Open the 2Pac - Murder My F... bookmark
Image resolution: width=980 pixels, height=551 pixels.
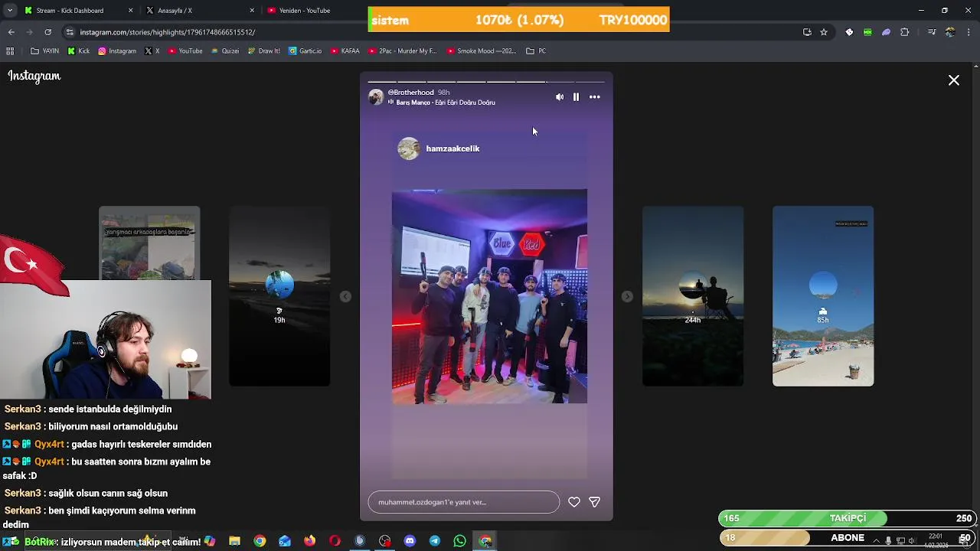pos(403,51)
